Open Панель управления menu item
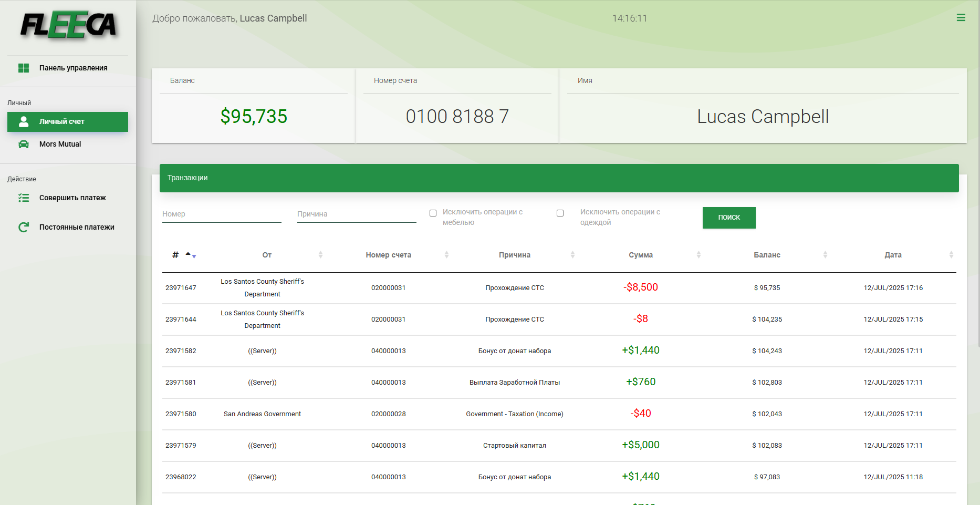The height and width of the screenshot is (505, 980). 68,68
